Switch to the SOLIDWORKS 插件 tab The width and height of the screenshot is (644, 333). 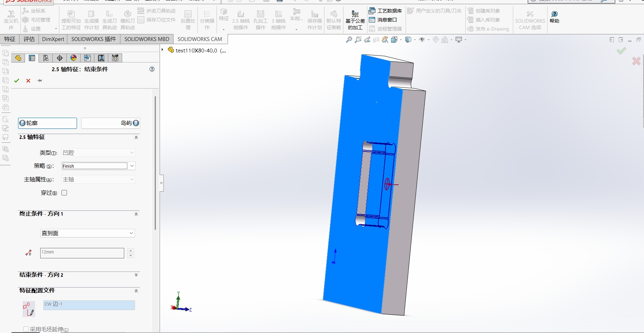pos(94,39)
